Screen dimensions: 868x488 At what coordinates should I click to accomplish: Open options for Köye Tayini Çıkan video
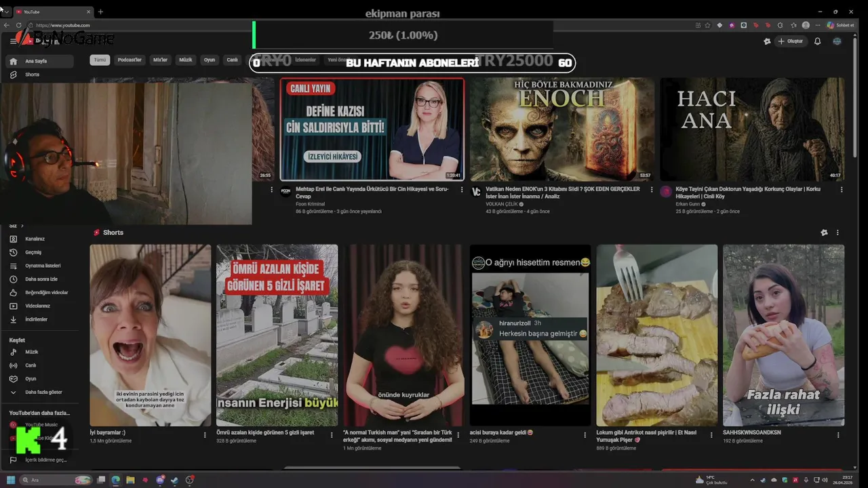coord(842,190)
